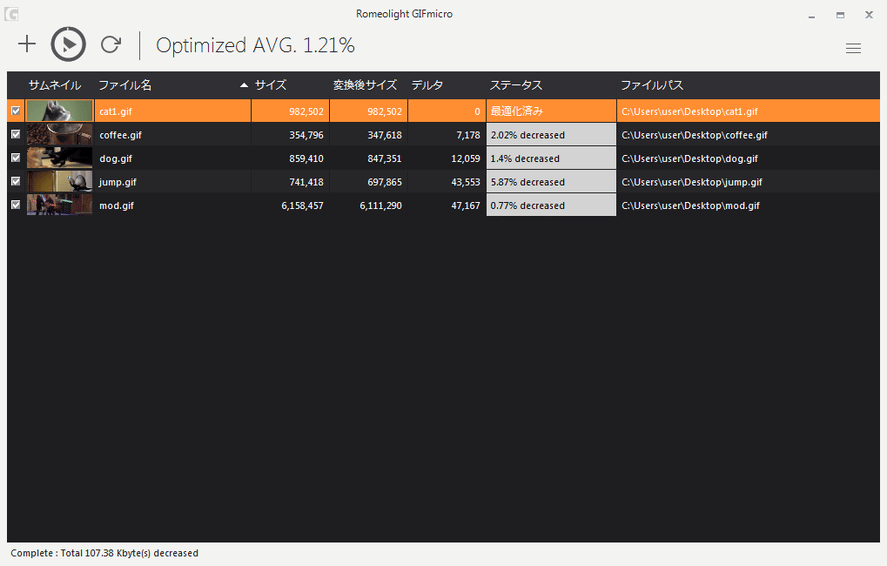Click the 0.77% decreased status cell
This screenshot has height=566, width=887.
coord(551,205)
